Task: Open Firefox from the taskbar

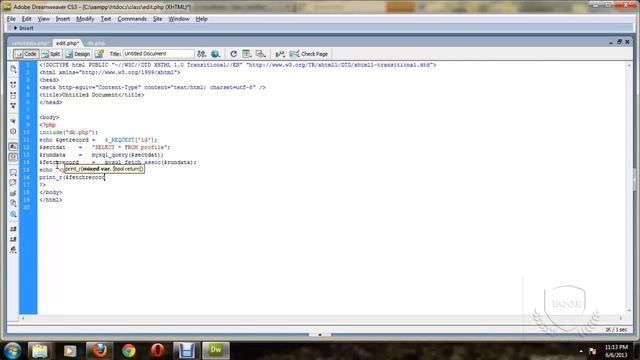Action: [99, 351]
